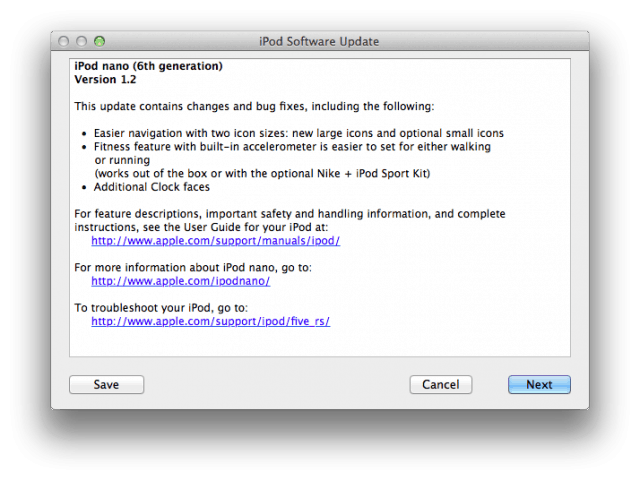Follow the five_rs troubleshooting link

click(x=210, y=321)
